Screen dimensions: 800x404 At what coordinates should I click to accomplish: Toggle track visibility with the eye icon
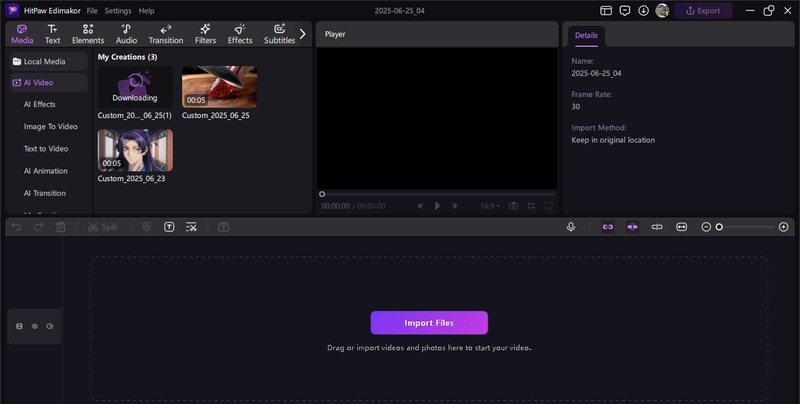pyautogui.click(x=34, y=326)
